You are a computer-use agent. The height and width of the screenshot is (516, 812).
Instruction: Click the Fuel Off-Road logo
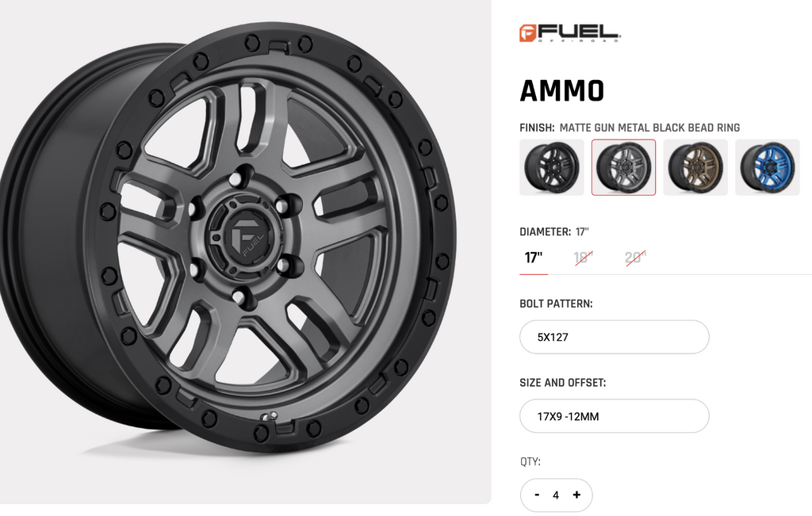[569, 33]
